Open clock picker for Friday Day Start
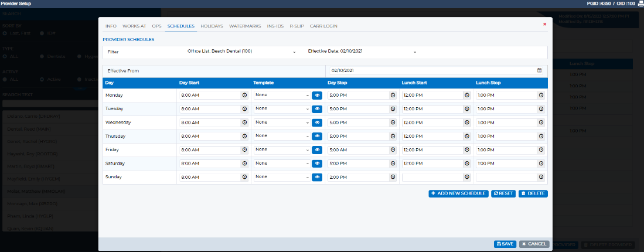 (244, 150)
